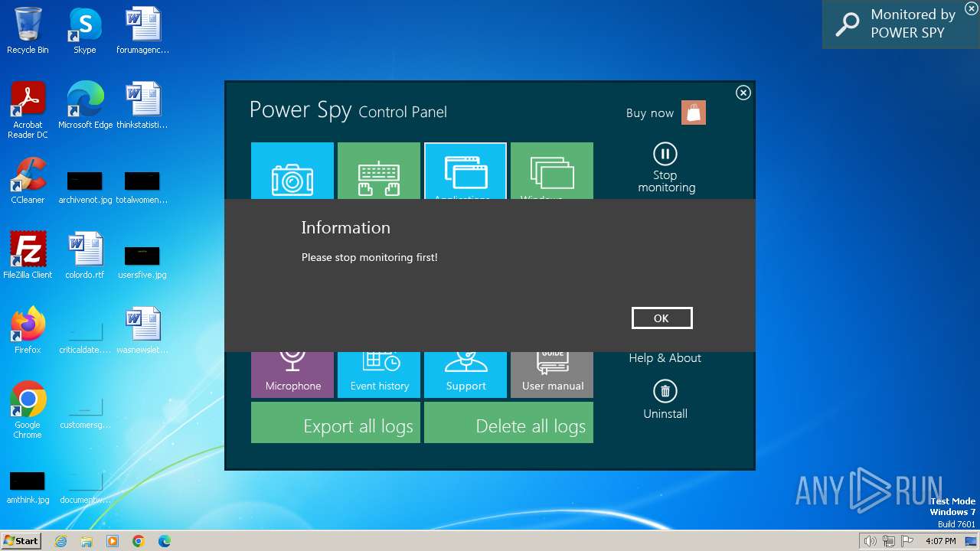Click the Uninstall trash icon

665,391
